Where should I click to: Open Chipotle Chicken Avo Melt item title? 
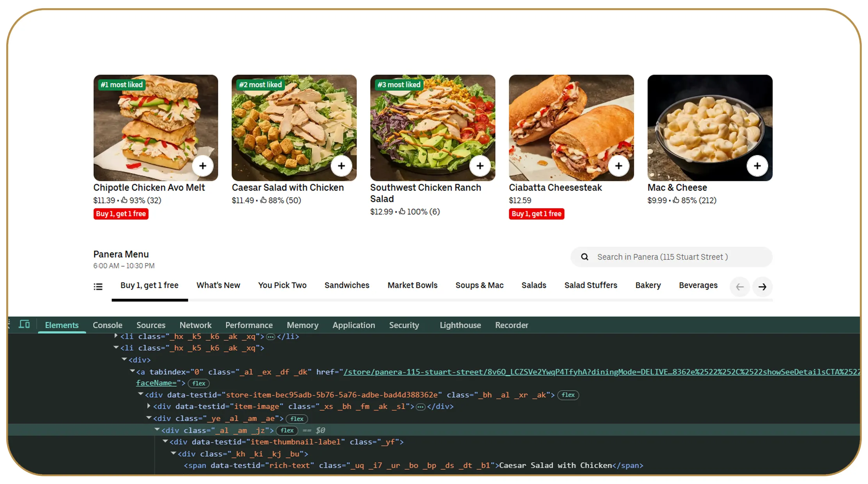point(149,188)
